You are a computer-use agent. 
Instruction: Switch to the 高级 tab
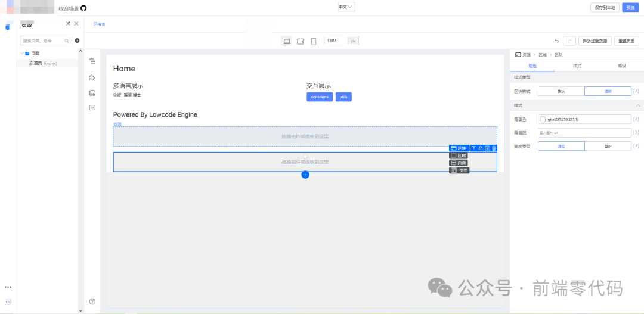pos(622,66)
